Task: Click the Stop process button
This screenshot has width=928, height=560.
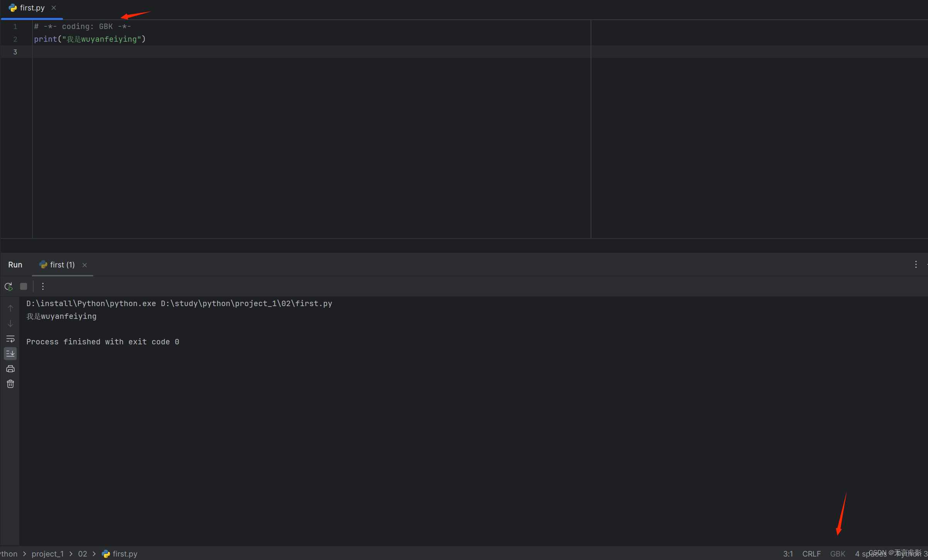Action: click(24, 286)
